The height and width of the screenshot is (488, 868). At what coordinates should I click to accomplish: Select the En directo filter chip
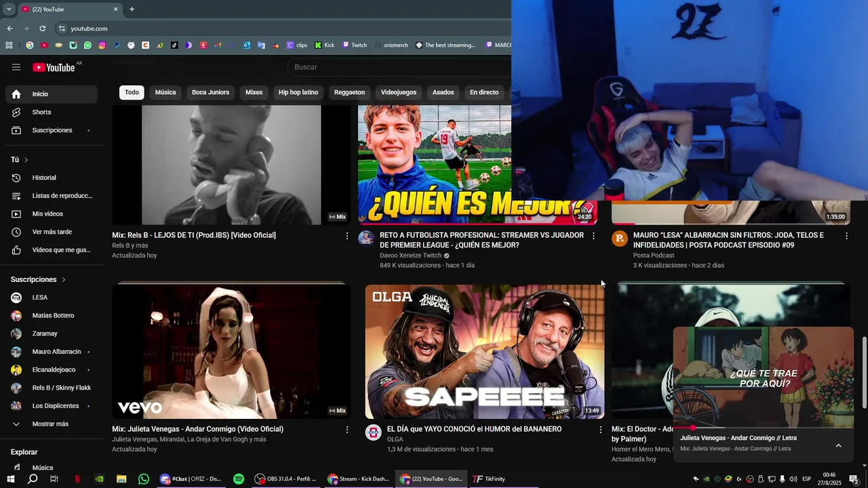pyautogui.click(x=484, y=92)
